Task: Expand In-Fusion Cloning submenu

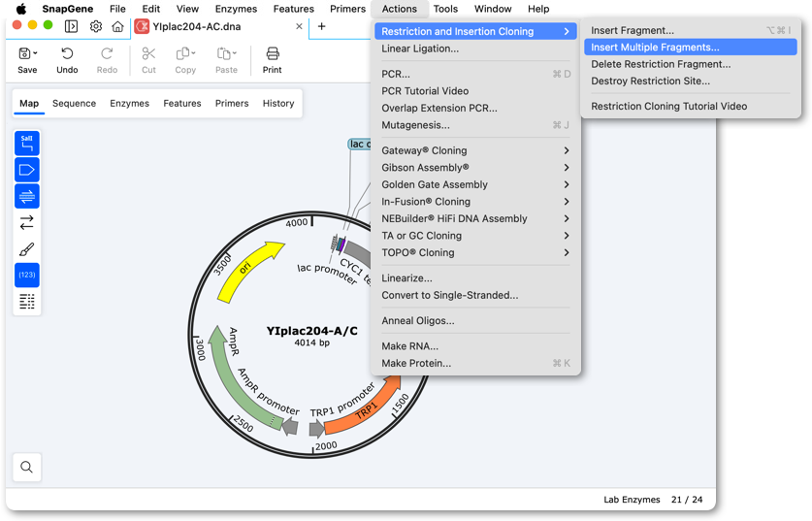Action: point(475,202)
